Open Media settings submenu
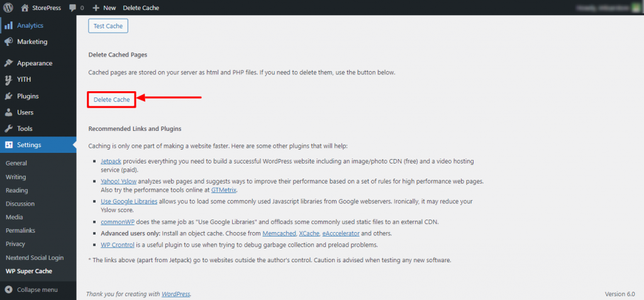The width and height of the screenshot is (644, 300). pos(14,217)
